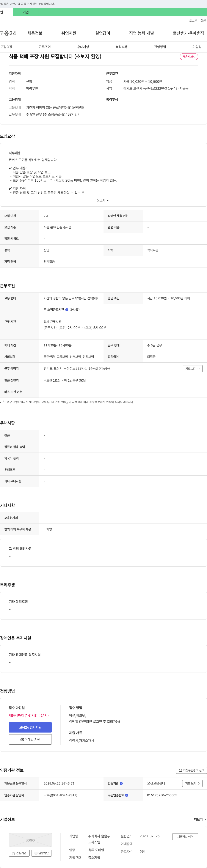The width and height of the screenshot is (207, 868).
Task: Click the job title 식품 택배 포장 사원 모집합니다
Action: point(55,56)
